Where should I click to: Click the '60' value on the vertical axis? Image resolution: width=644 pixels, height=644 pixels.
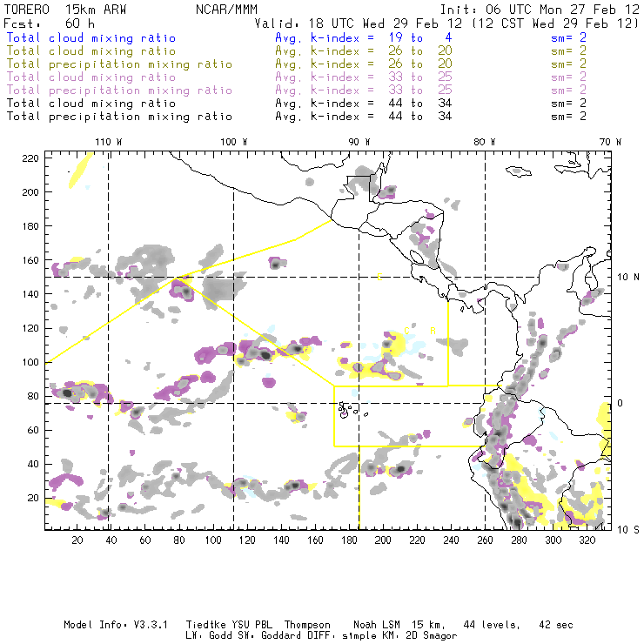(33, 430)
